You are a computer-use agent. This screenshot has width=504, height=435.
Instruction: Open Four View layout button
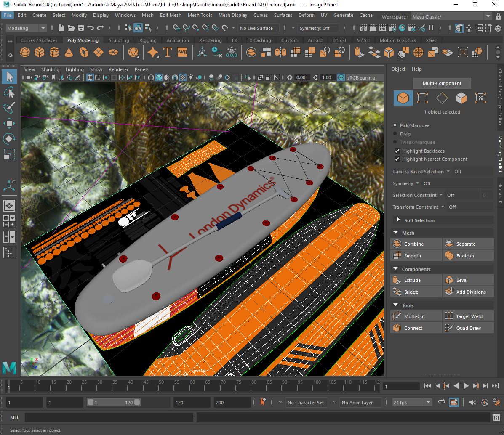(x=9, y=221)
